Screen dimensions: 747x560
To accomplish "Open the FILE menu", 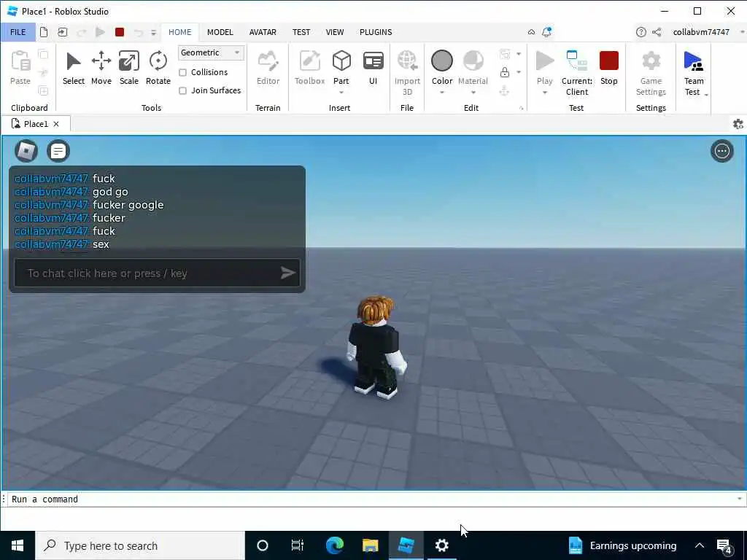I will [x=18, y=32].
